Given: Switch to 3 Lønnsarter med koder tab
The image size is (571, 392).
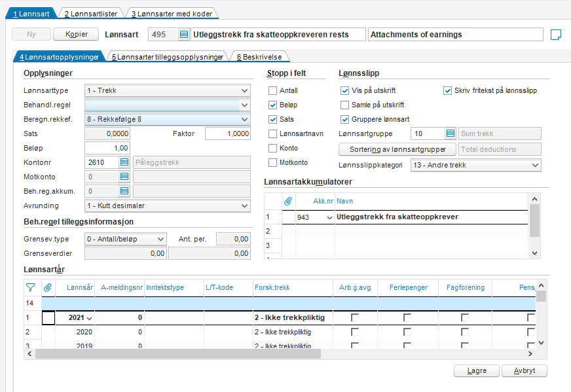Looking at the screenshot, I should (x=172, y=14).
